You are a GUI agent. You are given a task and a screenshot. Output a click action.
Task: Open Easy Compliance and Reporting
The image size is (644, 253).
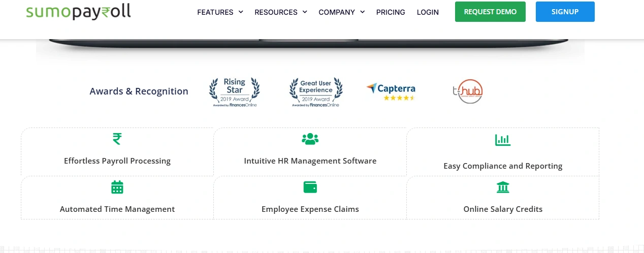click(503, 166)
